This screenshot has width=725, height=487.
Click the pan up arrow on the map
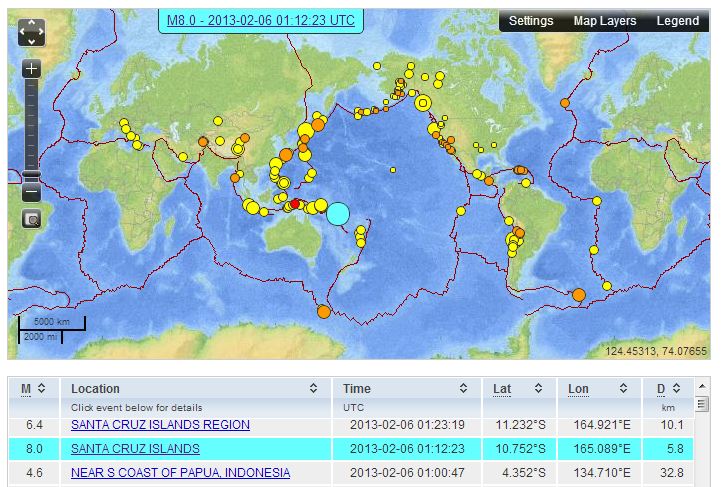tap(31, 24)
